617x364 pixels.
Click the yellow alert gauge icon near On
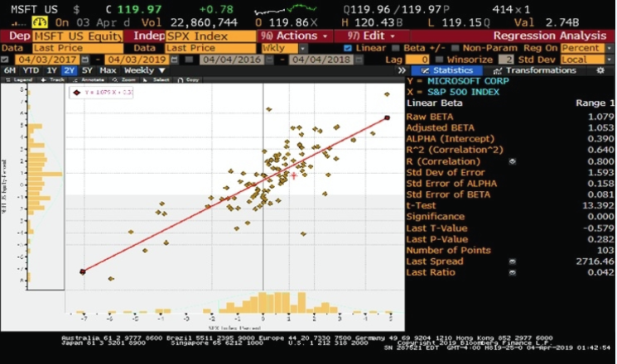pyautogui.click(x=40, y=22)
